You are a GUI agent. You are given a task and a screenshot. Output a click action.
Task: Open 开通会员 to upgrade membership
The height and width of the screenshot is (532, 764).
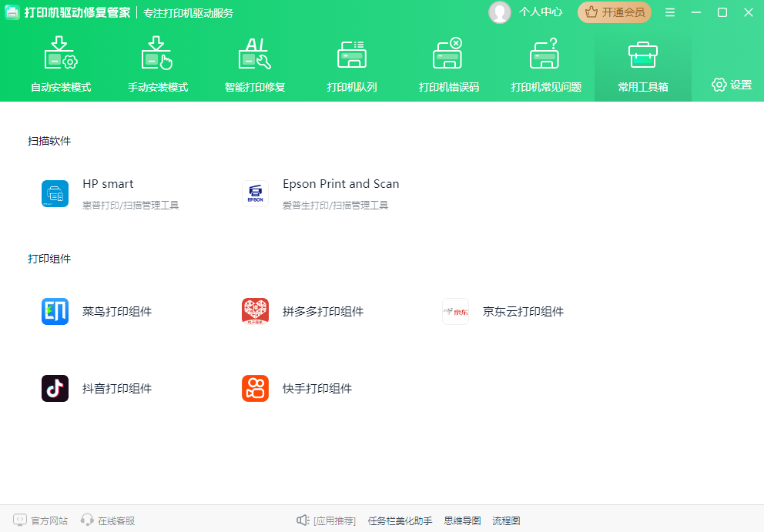tap(614, 12)
